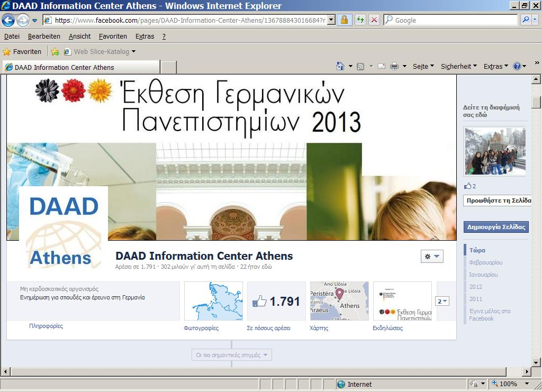
Task: Click the browser Back arrow button
Action: point(8,21)
